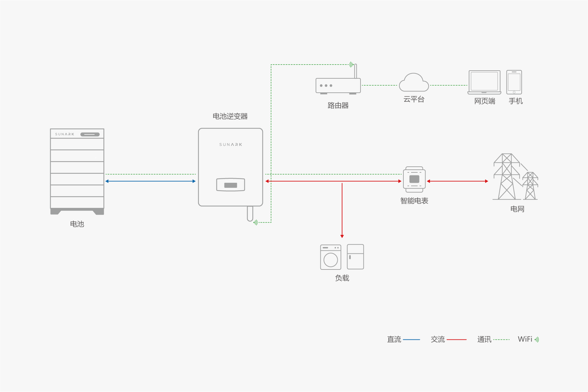Screen dimensions: 588x392
Task: Click the mobile phone icon
Action: 514,82
